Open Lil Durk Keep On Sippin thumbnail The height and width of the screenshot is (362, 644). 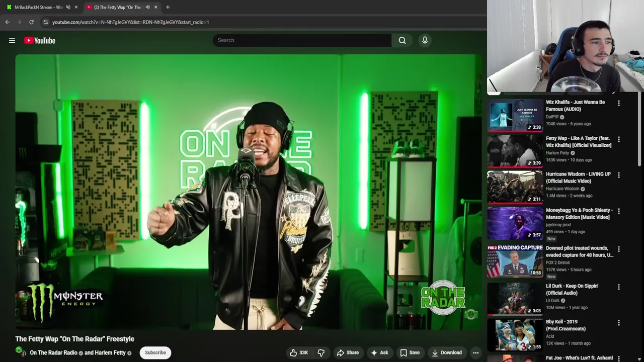[515, 299]
